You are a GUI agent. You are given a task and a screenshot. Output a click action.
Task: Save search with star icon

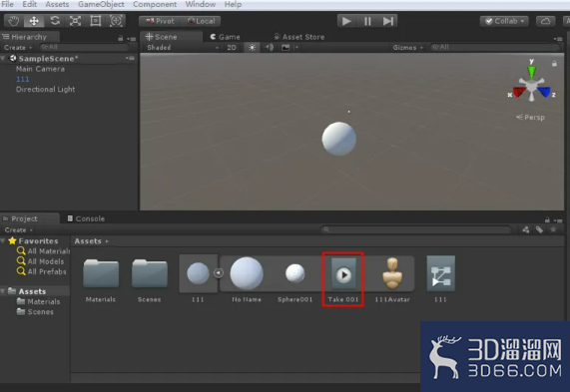point(553,229)
